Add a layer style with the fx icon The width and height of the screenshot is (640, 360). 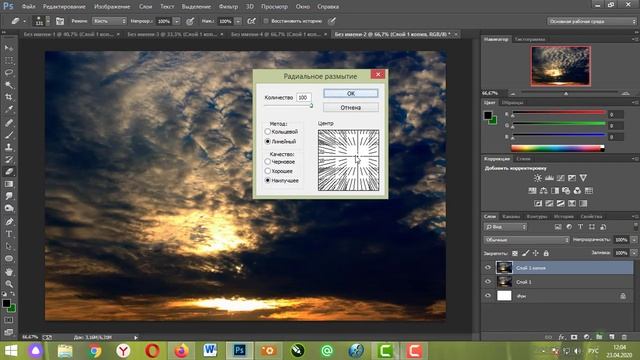point(562,337)
